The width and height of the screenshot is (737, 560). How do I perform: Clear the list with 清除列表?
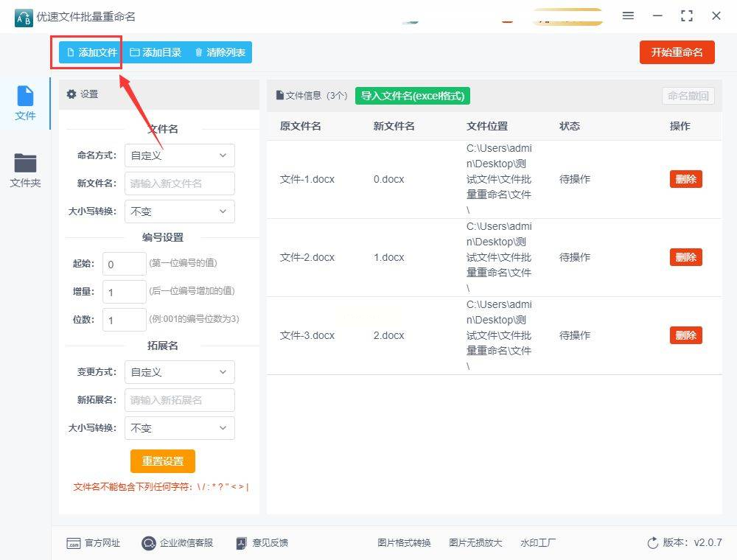pyautogui.click(x=220, y=52)
